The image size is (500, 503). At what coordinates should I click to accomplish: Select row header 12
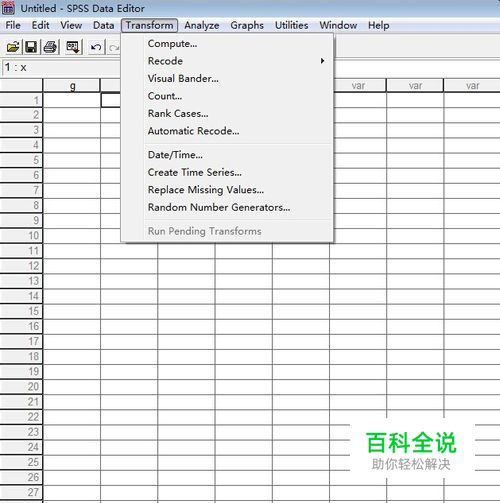pos(21,266)
